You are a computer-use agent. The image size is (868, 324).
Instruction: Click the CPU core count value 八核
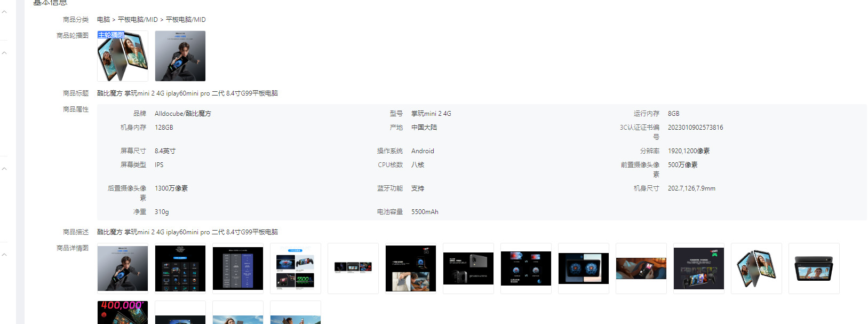(418, 165)
